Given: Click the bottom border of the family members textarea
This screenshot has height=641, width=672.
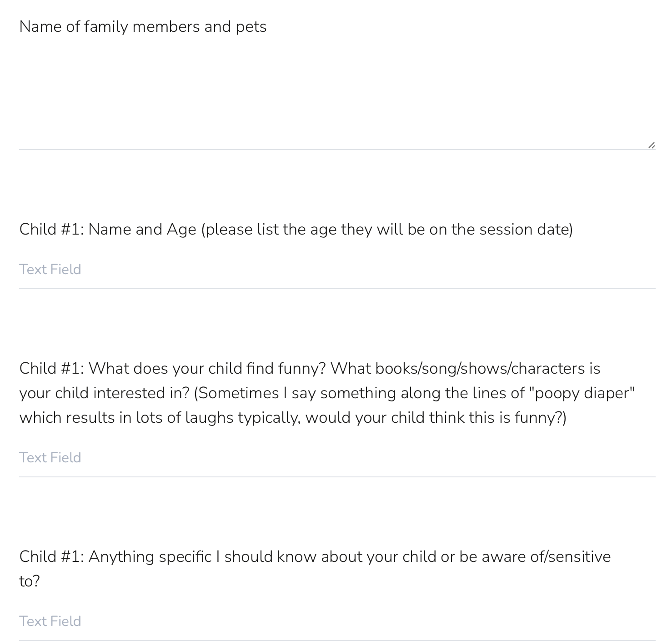Looking at the screenshot, I should click(337, 150).
